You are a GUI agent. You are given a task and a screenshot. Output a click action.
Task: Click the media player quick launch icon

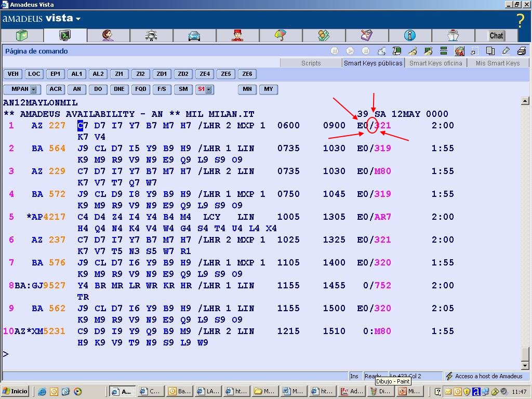[x=78, y=392]
